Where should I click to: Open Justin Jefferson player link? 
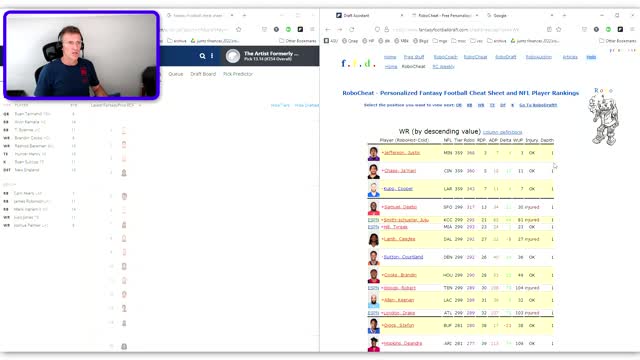coord(402,153)
